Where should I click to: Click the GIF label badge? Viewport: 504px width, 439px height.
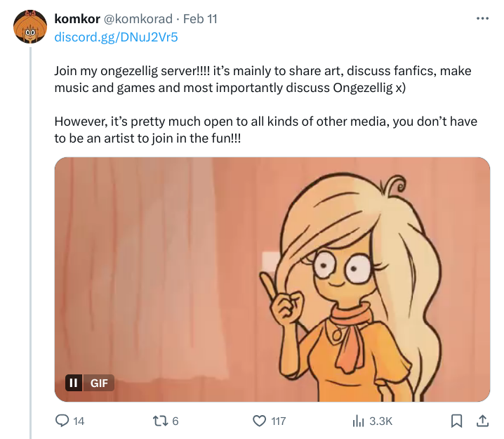(x=98, y=383)
